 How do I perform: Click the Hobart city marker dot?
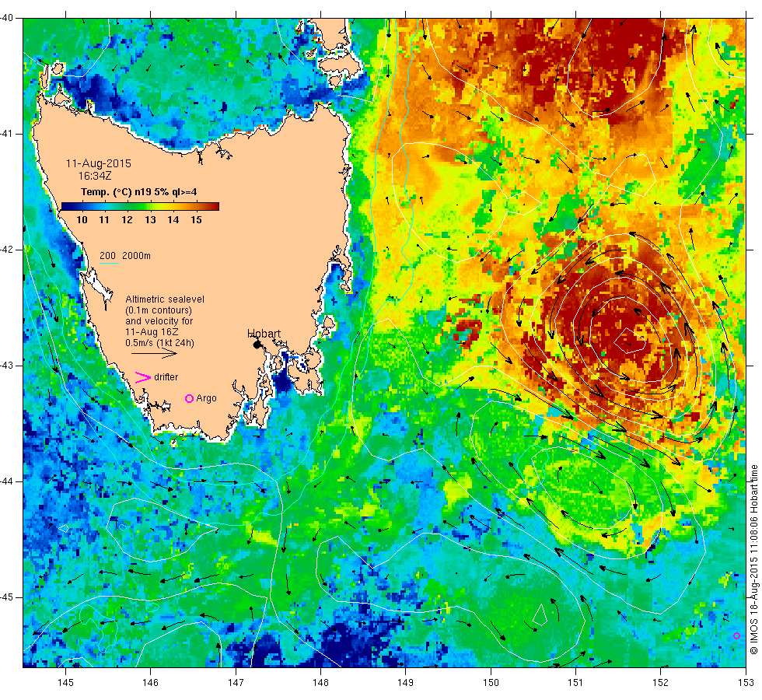[x=257, y=344]
